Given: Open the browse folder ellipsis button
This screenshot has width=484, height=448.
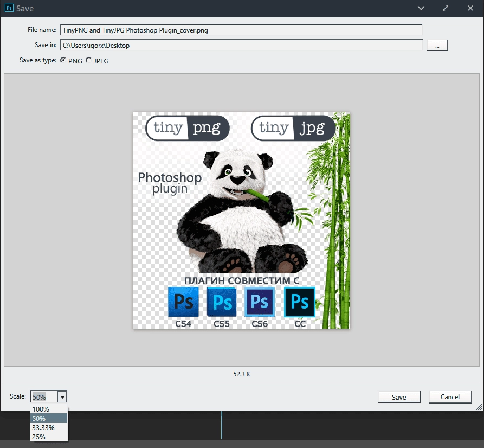Looking at the screenshot, I should (437, 45).
